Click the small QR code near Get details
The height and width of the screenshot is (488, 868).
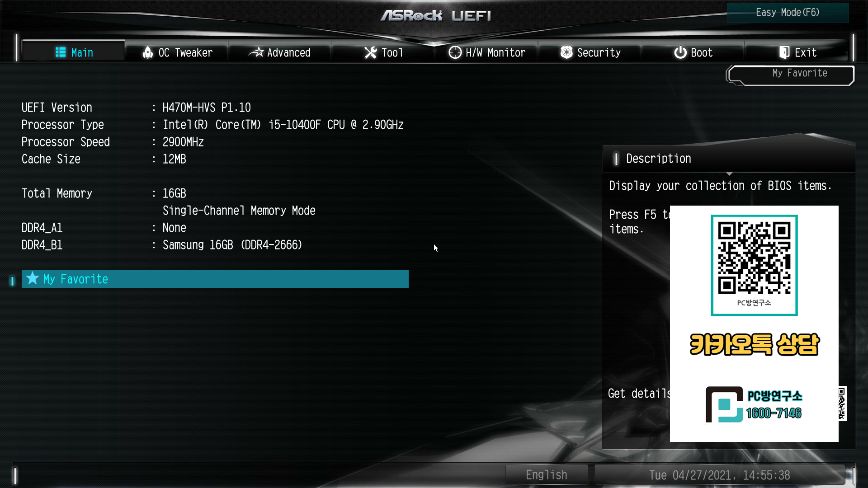[842, 403]
